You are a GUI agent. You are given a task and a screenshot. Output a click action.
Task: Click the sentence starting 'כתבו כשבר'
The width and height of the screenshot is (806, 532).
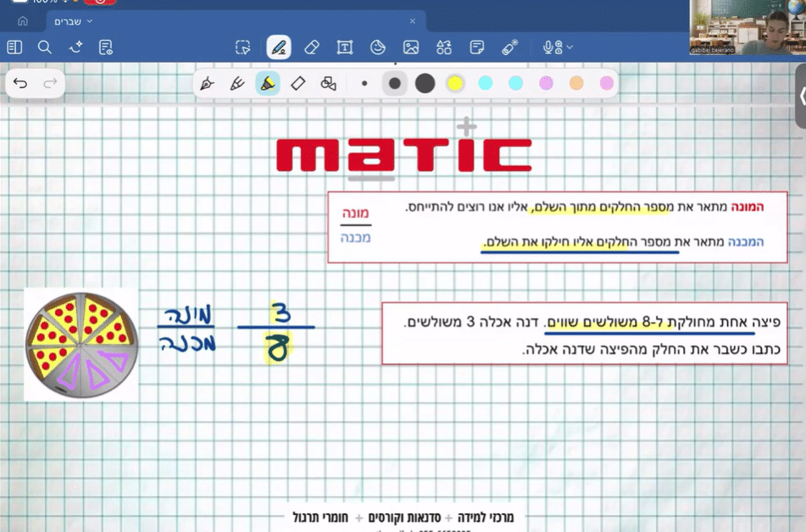pyautogui.click(x=651, y=350)
